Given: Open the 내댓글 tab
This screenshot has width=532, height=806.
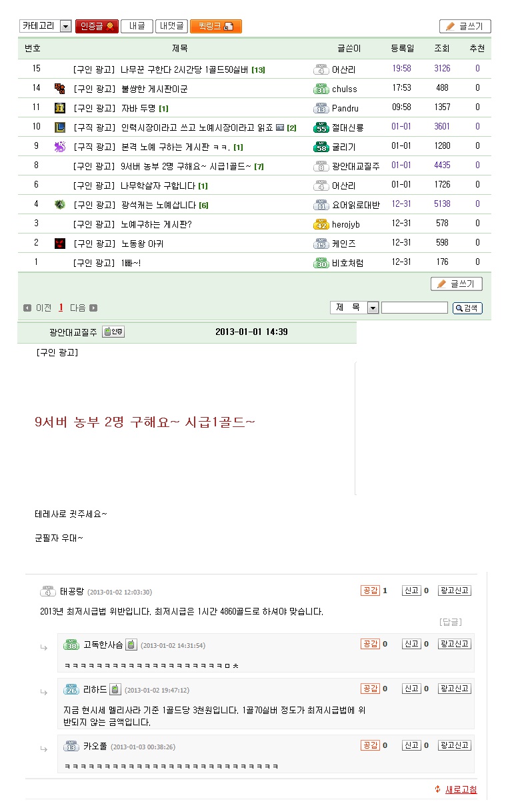Looking at the screenshot, I should (171, 26).
